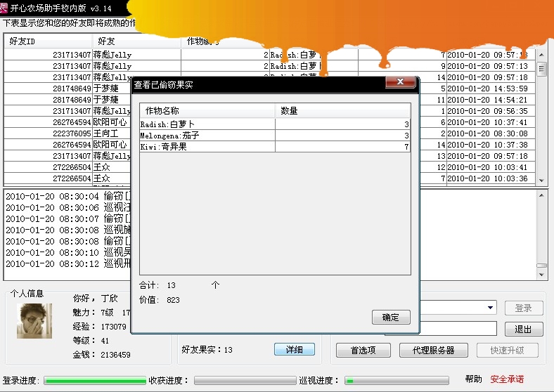
Task: Expand the account dropdown arrow
Action: click(490, 308)
